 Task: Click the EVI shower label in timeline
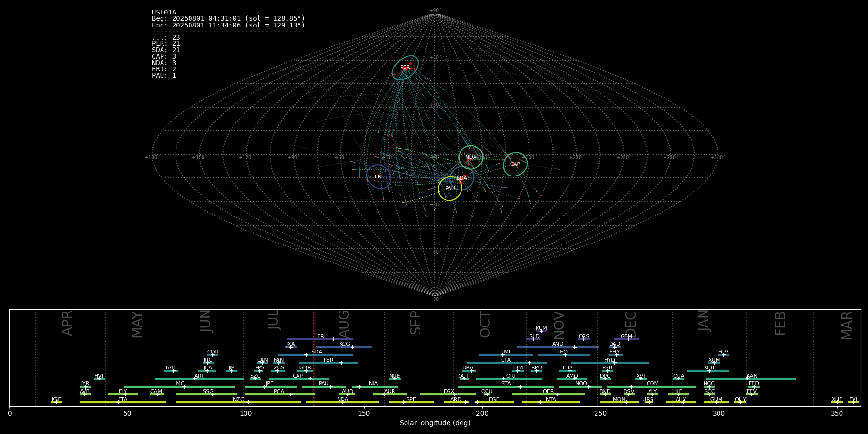[853, 400]
